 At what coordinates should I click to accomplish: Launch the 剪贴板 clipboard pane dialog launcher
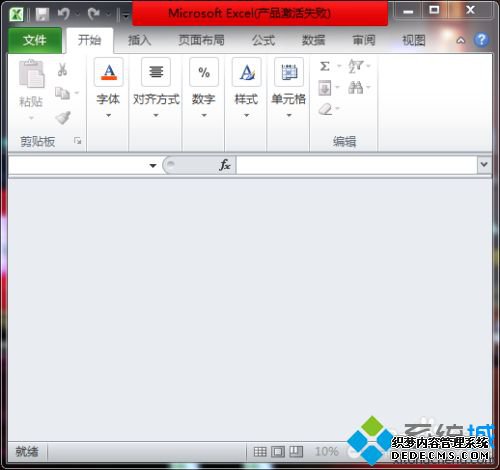(78, 141)
